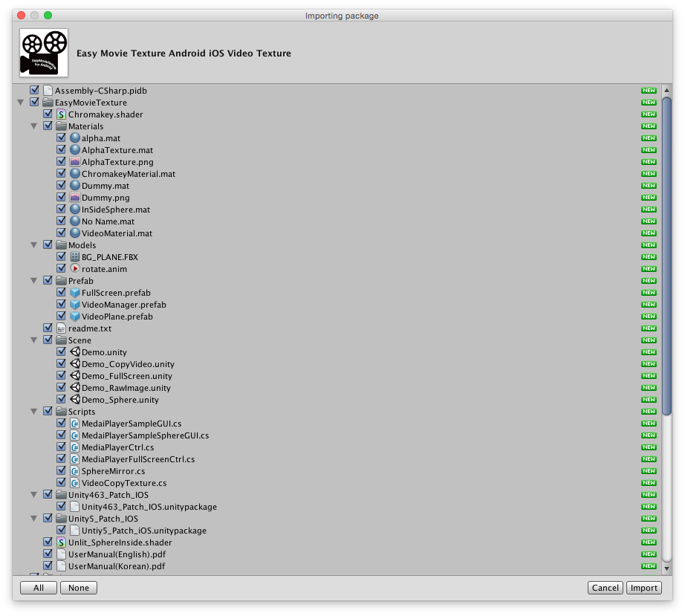Click the Demo_FullScreen.unity scene icon
Image resolution: width=685 pixels, height=616 pixels.
75,376
